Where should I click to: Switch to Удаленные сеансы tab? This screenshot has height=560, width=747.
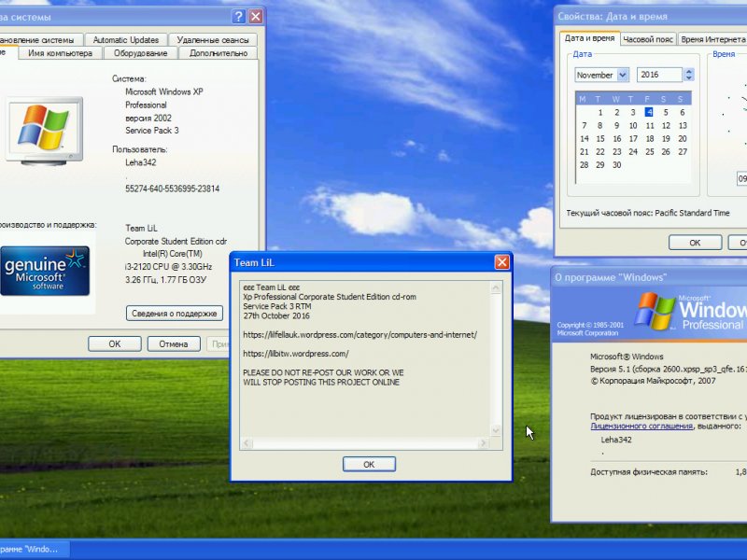pos(213,40)
